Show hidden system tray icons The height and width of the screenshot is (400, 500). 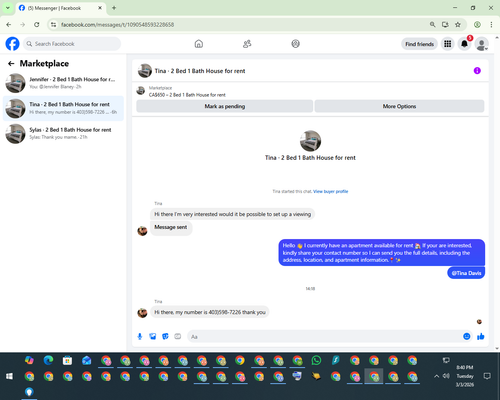tap(436, 376)
